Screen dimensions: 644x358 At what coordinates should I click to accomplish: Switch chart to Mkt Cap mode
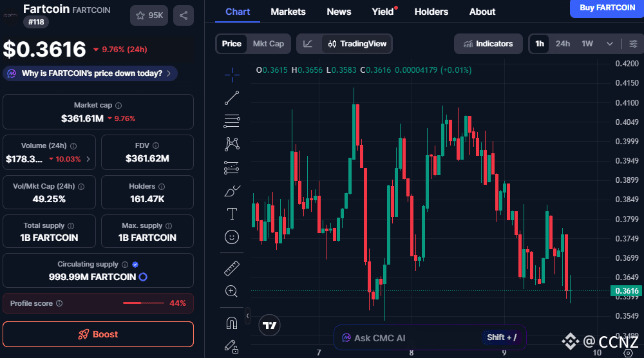[x=268, y=44]
